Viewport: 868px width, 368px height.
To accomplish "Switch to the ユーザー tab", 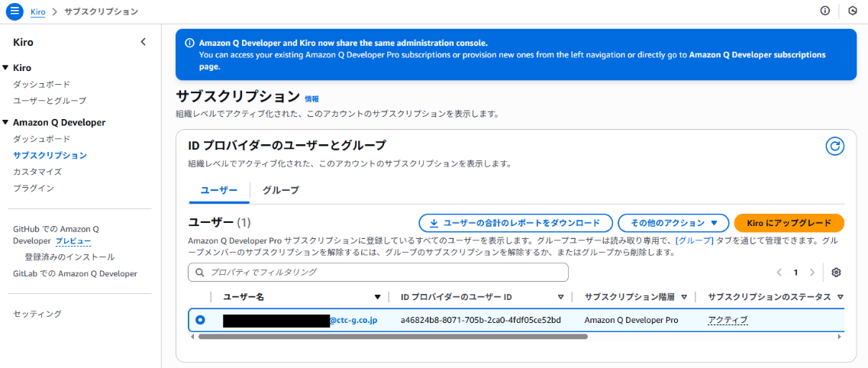I will pyautogui.click(x=219, y=190).
